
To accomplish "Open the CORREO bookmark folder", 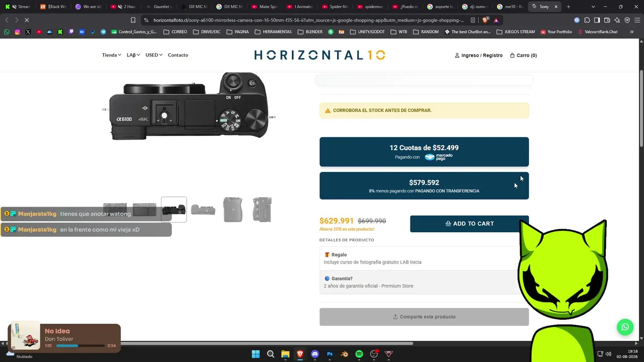I will 175,32.
